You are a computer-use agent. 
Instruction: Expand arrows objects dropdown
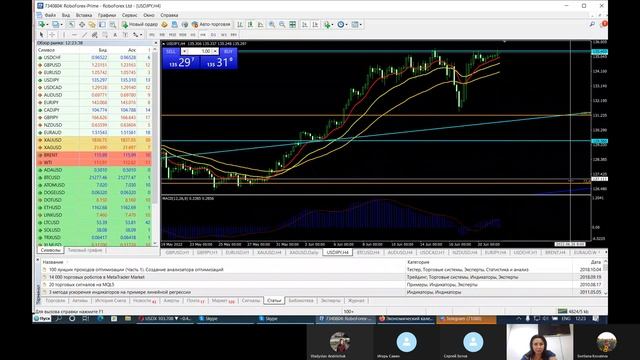pos(141,35)
